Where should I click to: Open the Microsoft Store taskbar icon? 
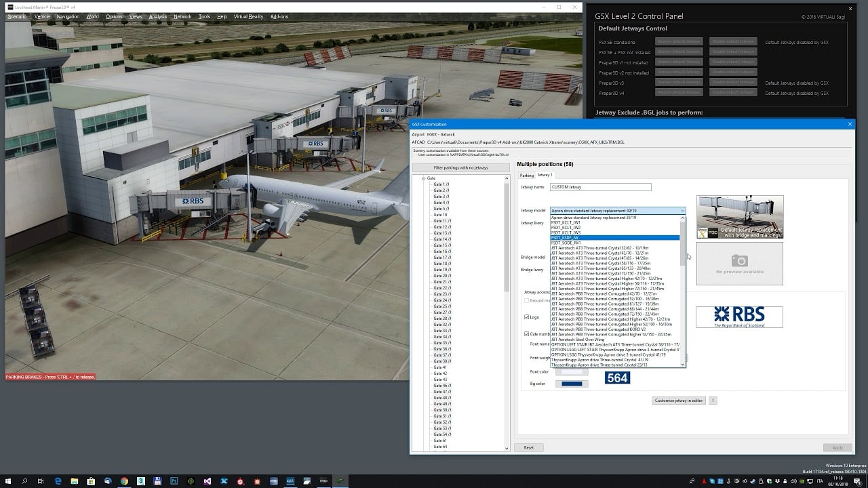pyautogui.click(x=91, y=481)
